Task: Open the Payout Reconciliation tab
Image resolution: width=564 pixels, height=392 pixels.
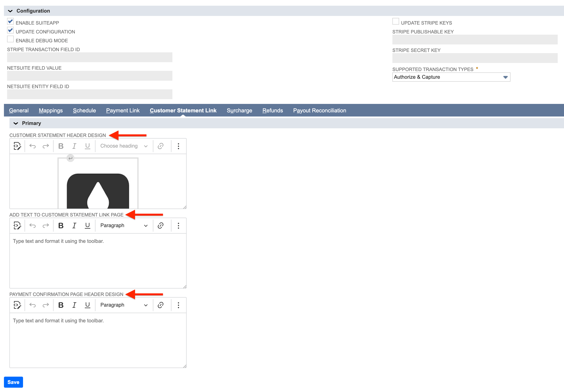Action: tap(319, 110)
